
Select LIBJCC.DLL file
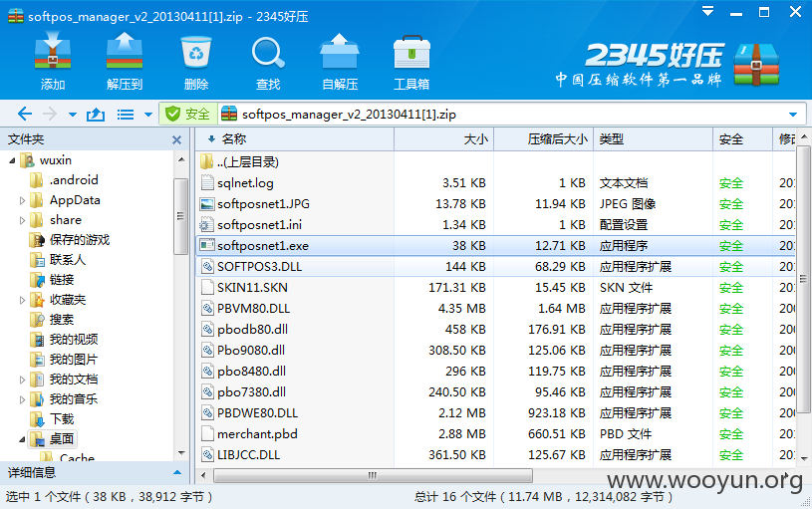click(x=497, y=455)
